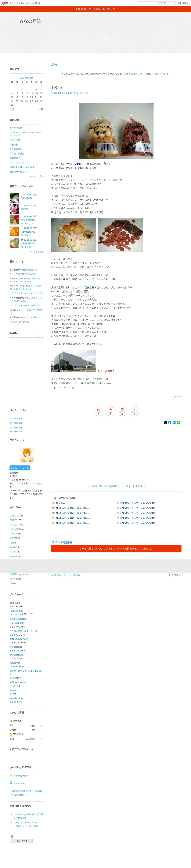Screen dimensions: 191x868
Task: Open DAIRY category link
Action: pos(13,516)
